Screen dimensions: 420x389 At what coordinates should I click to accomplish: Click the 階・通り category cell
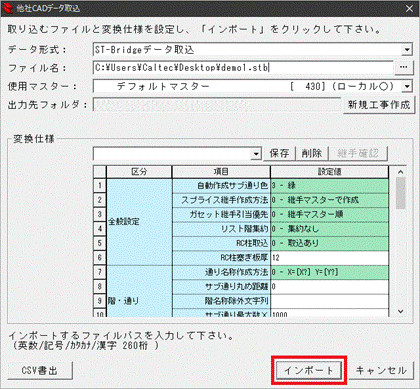[139, 291]
